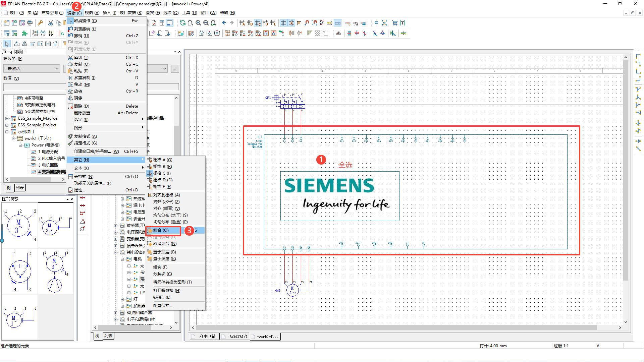The width and height of the screenshot is (644, 362).
Task: Select grid A toolbar icon
Action: tap(242, 23)
